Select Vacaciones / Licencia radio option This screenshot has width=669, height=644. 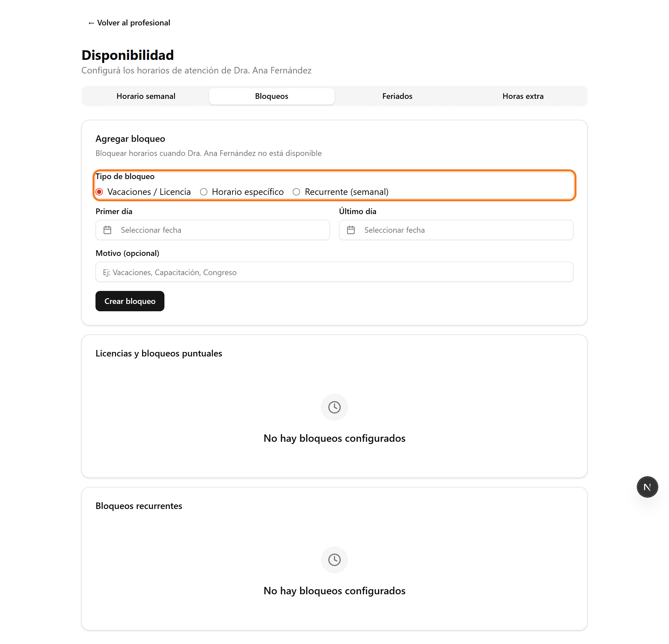click(x=99, y=192)
